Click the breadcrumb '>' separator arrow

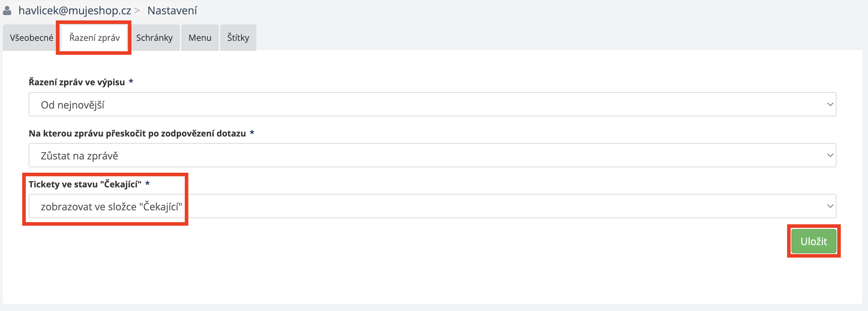137,11
